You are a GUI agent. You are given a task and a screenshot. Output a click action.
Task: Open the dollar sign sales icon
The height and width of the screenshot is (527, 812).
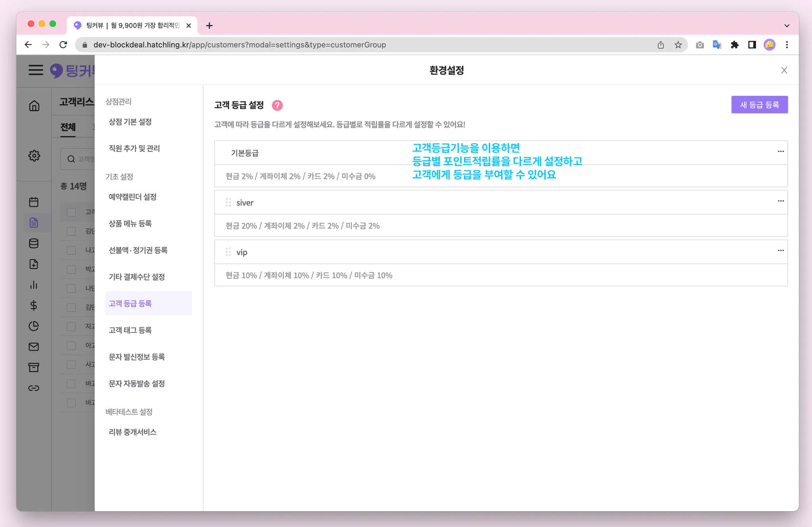[x=34, y=305]
